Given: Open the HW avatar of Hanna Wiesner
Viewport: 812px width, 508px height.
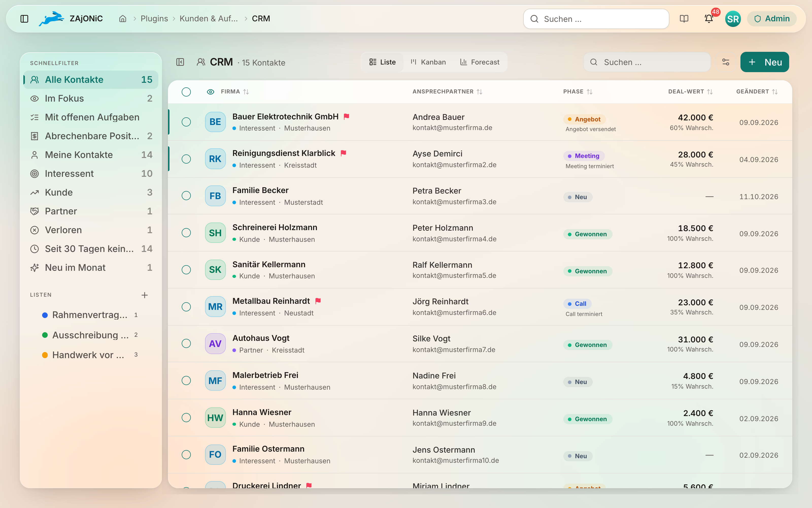Looking at the screenshot, I should pyautogui.click(x=215, y=418).
